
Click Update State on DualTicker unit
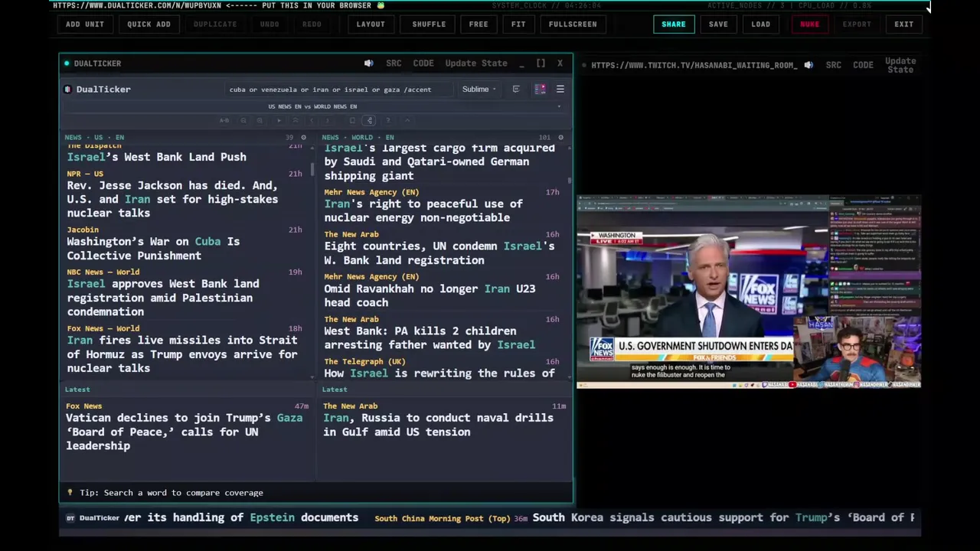[476, 64]
